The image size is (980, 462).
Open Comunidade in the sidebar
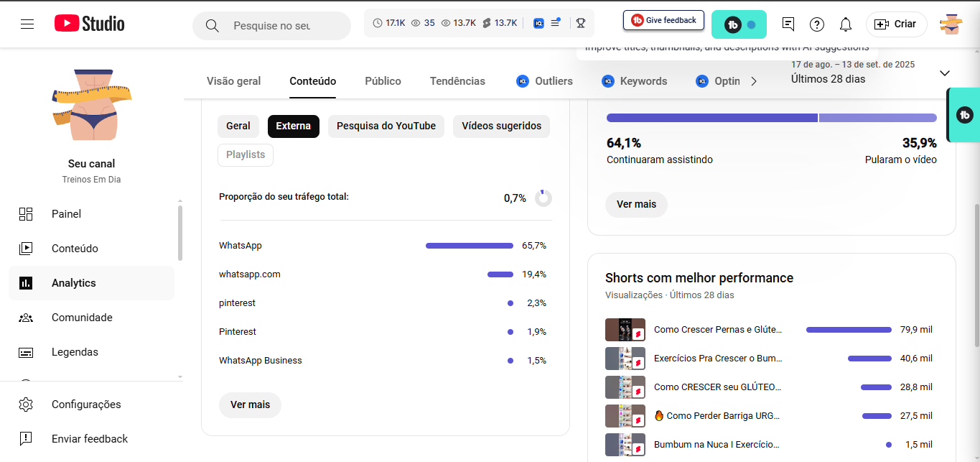(x=82, y=318)
